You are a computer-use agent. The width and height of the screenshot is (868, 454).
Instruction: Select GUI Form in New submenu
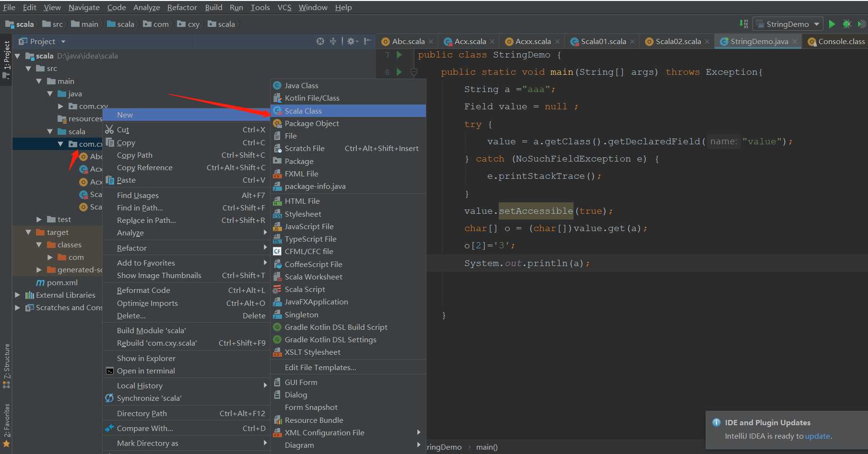coord(348,382)
